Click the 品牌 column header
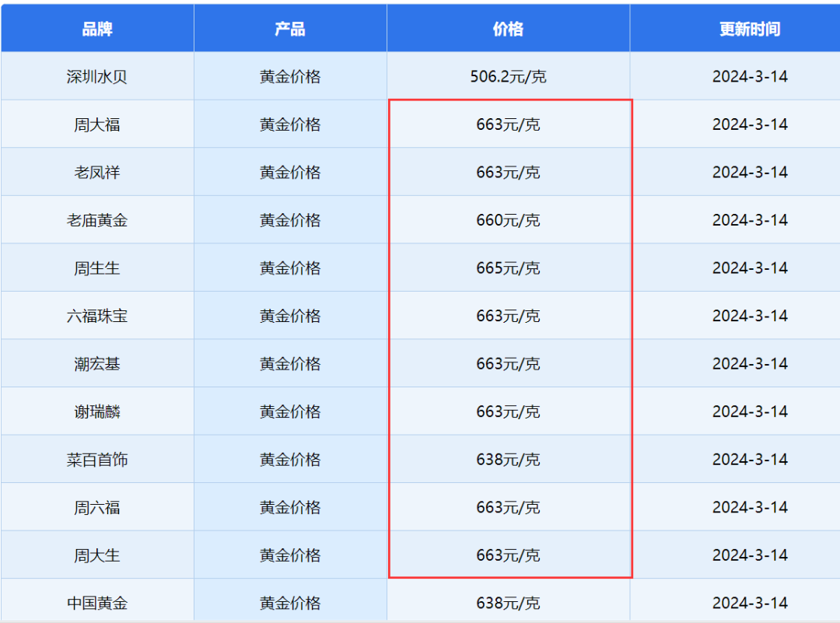The width and height of the screenshot is (840, 623). coord(97,30)
